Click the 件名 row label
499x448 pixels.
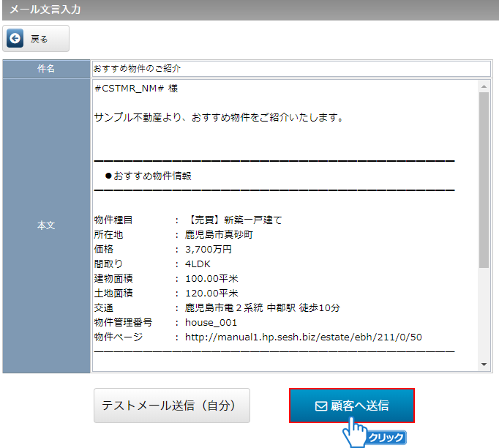point(46,69)
